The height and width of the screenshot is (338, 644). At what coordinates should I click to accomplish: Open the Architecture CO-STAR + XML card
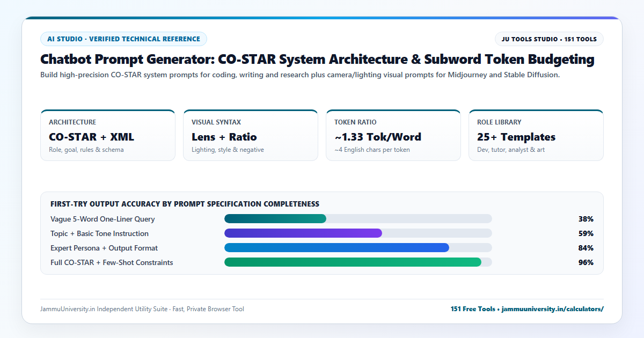click(x=108, y=135)
